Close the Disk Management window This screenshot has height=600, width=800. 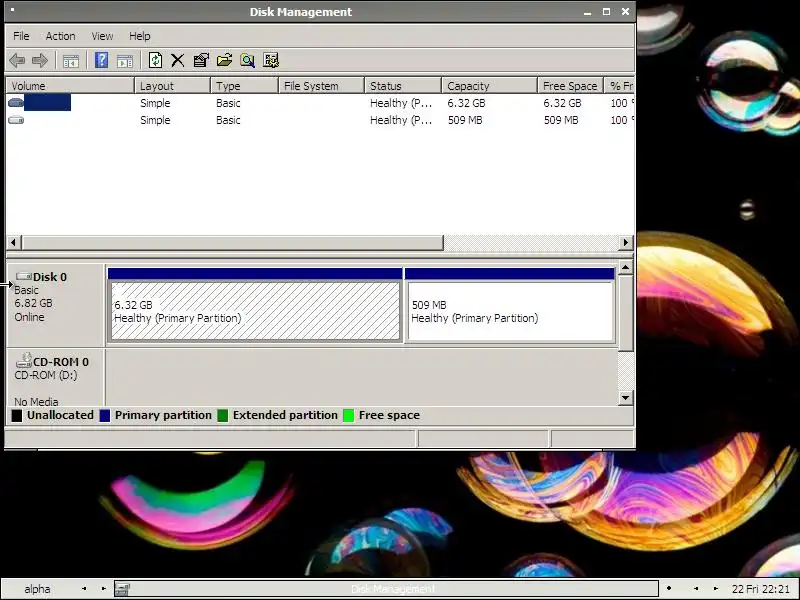tap(626, 11)
